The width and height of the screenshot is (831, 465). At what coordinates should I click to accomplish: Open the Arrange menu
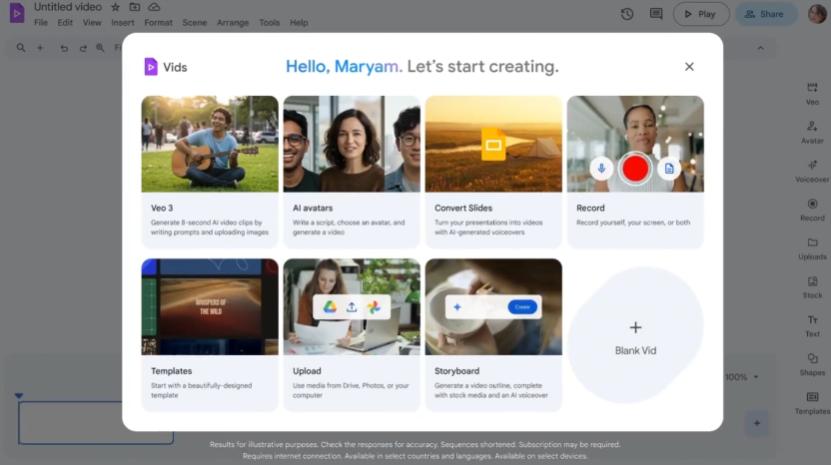coord(232,22)
